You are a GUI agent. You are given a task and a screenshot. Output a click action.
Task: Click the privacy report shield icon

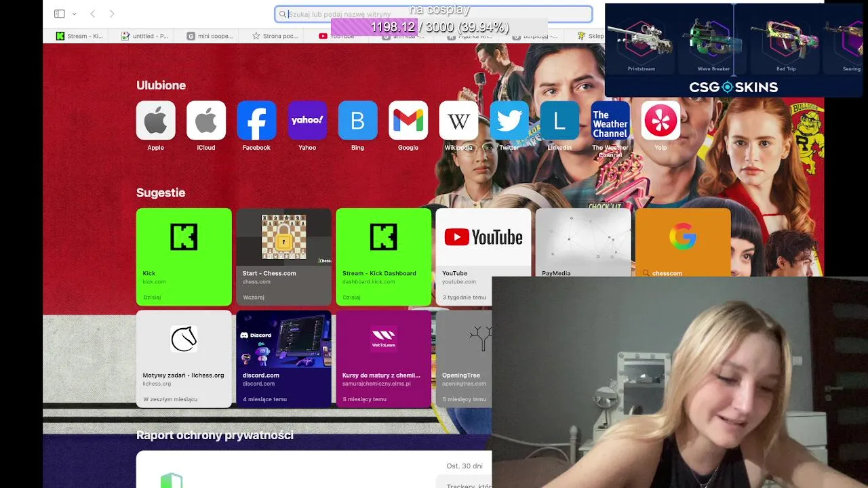point(172,480)
